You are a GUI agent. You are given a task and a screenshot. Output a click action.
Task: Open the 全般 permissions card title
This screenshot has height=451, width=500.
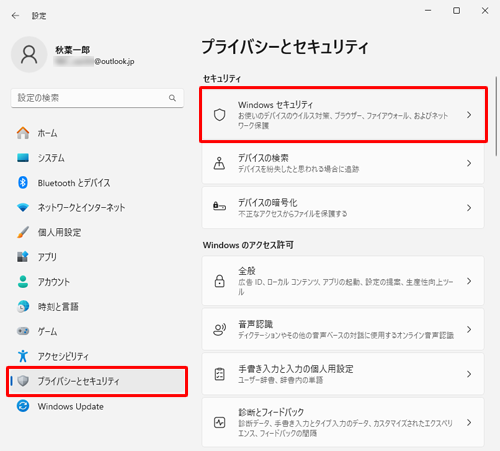point(247,271)
